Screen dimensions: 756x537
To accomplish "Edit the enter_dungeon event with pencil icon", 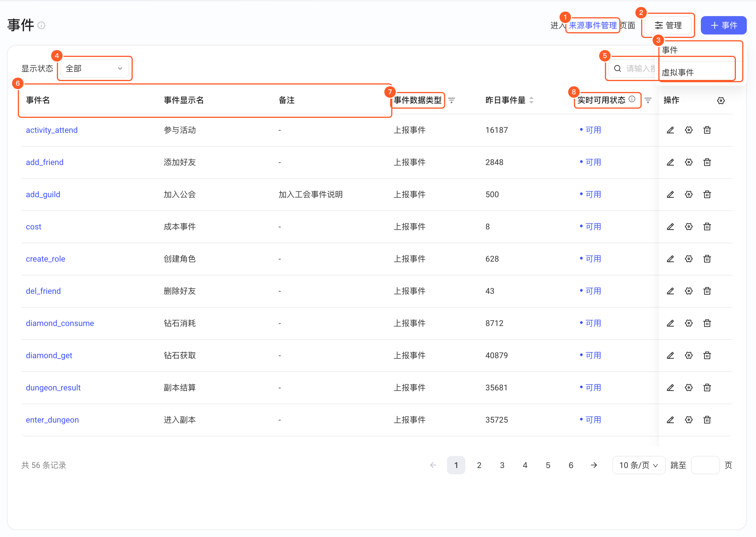I will point(670,420).
